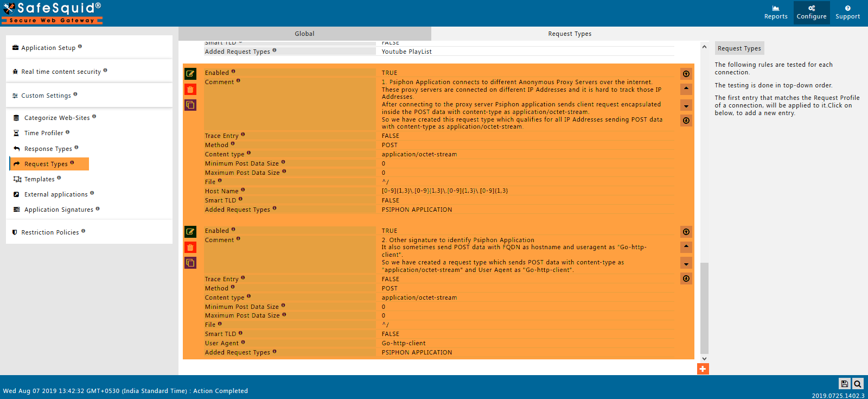868x399 pixels.
Task: Click info icon beside Host Name label
Action: click(x=242, y=190)
